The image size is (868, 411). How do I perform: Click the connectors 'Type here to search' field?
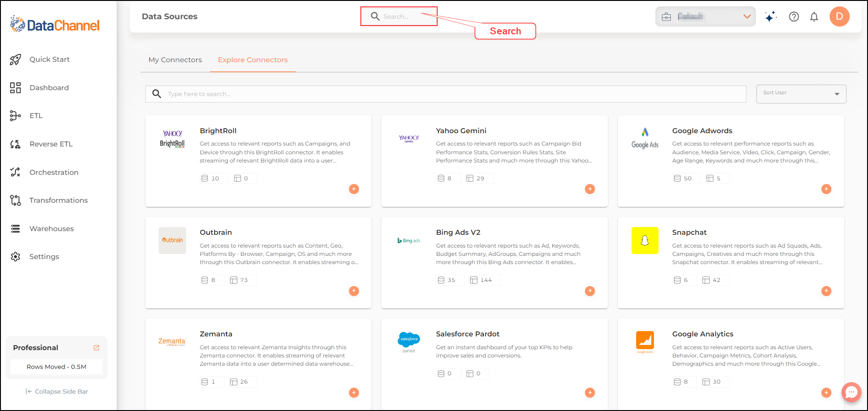pos(446,94)
